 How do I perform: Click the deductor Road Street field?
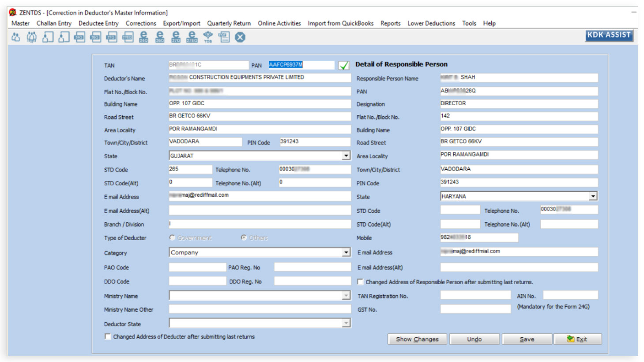pos(260,116)
